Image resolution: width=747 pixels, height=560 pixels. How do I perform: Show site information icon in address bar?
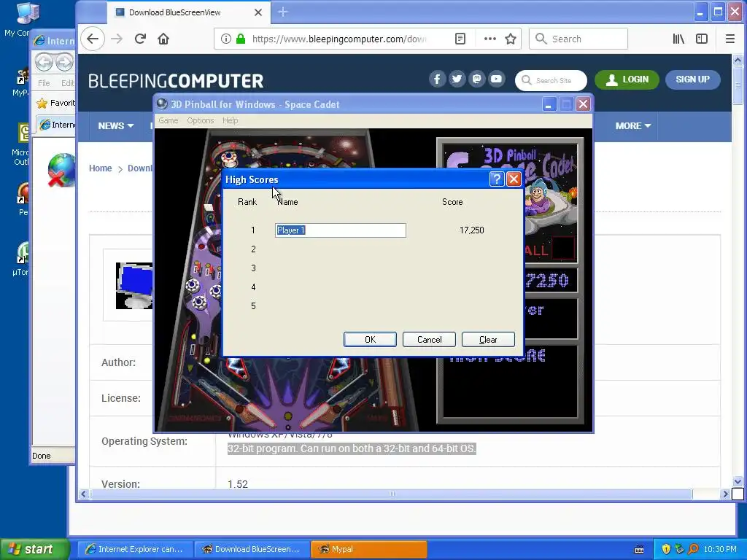226,39
